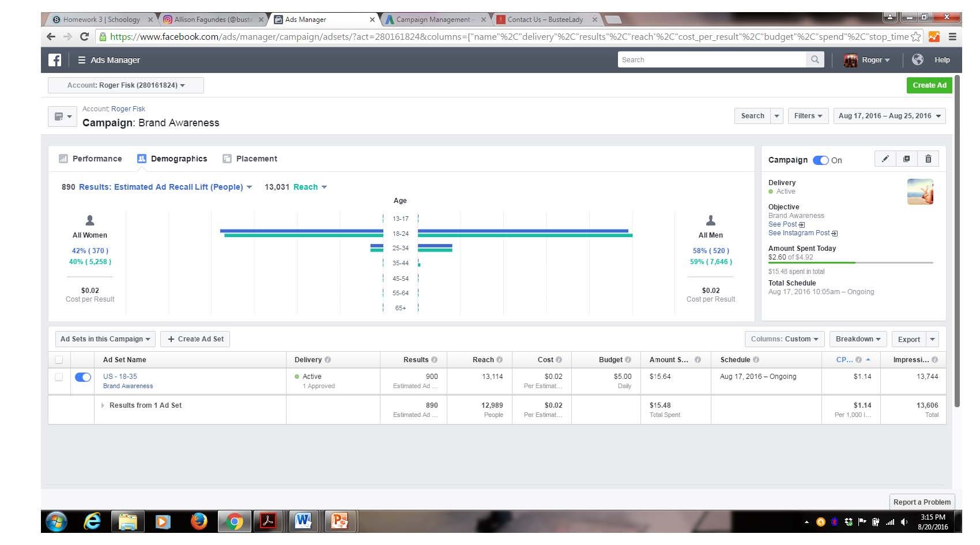
Task: Click the duplicate campaign icon
Action: point(907,159)
